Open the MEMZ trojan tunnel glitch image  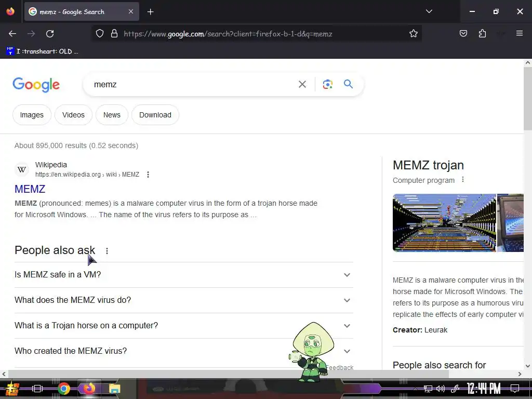pyautogui.click(x=444, y=222)
